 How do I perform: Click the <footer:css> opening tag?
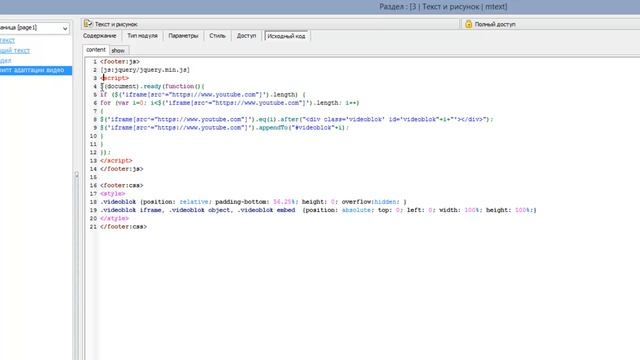(122, 185)
